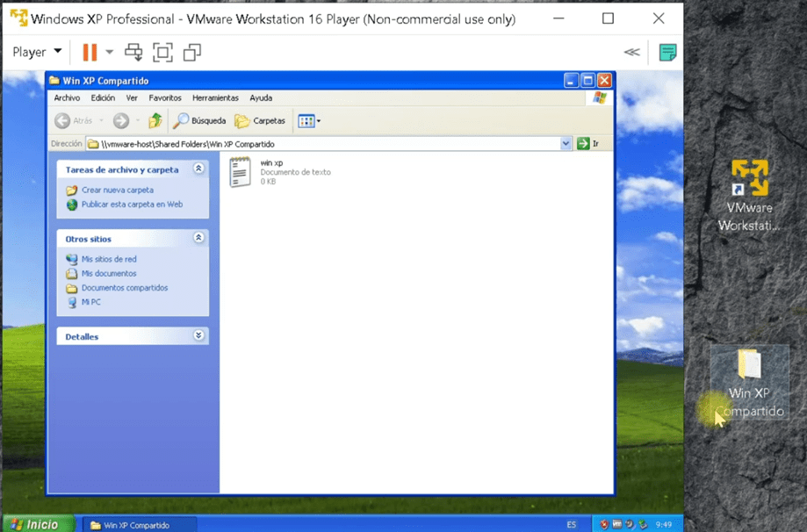This screenshot has width=807, height=532.
Task: Open the Archivo menu
Action: (67, 97)
